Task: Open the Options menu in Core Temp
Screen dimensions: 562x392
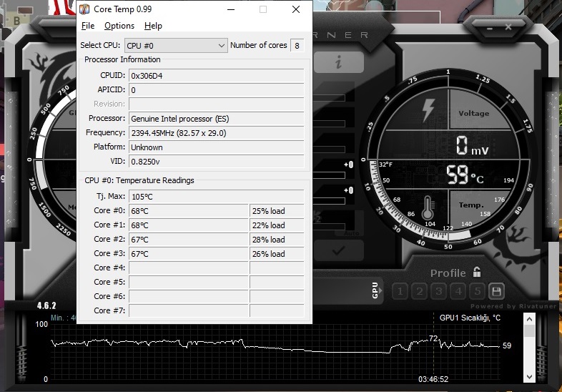Action: (x=119, y=26)
